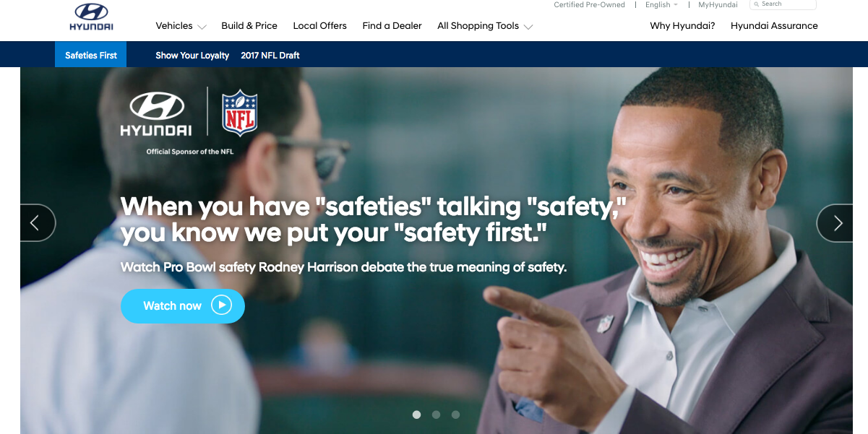Select the second carousel dot

tap(436, 415)
